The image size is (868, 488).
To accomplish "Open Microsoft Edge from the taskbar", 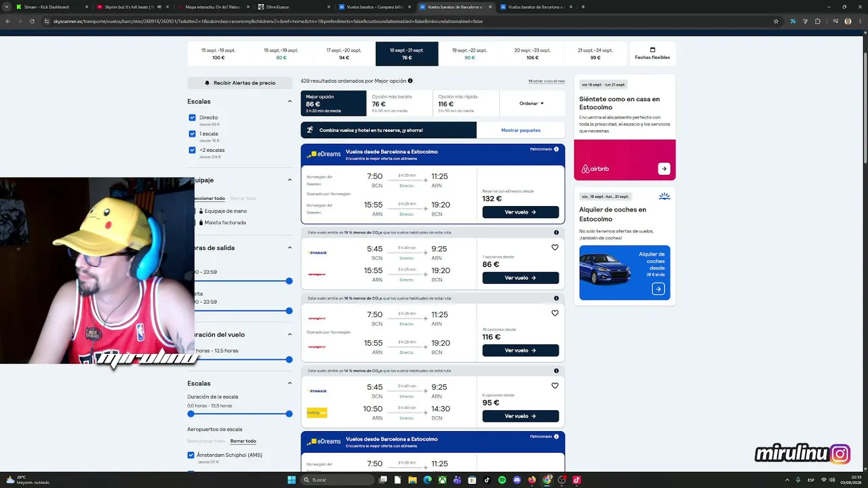I will (x=427, y=480).
